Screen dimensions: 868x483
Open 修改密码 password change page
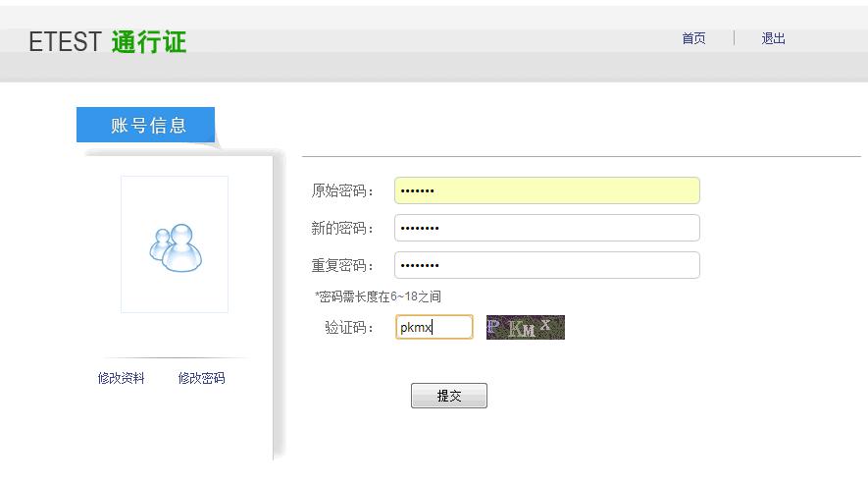tap(201, 378)
